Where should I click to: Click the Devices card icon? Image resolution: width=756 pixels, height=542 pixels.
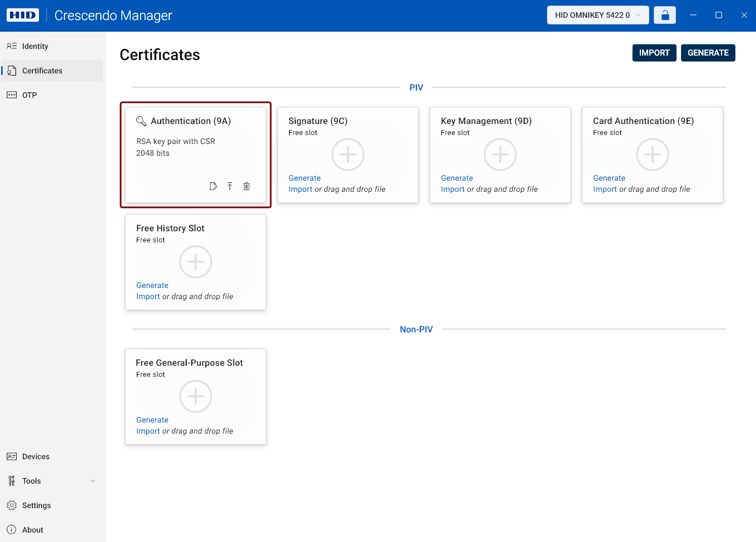pyautogui.click(x=12, y=456)
